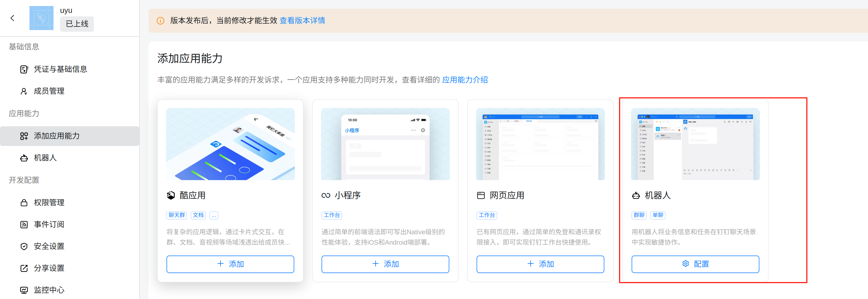Click the 小程序 preview thumbnail
868x299 pixels.
click(x=385, y=144)
